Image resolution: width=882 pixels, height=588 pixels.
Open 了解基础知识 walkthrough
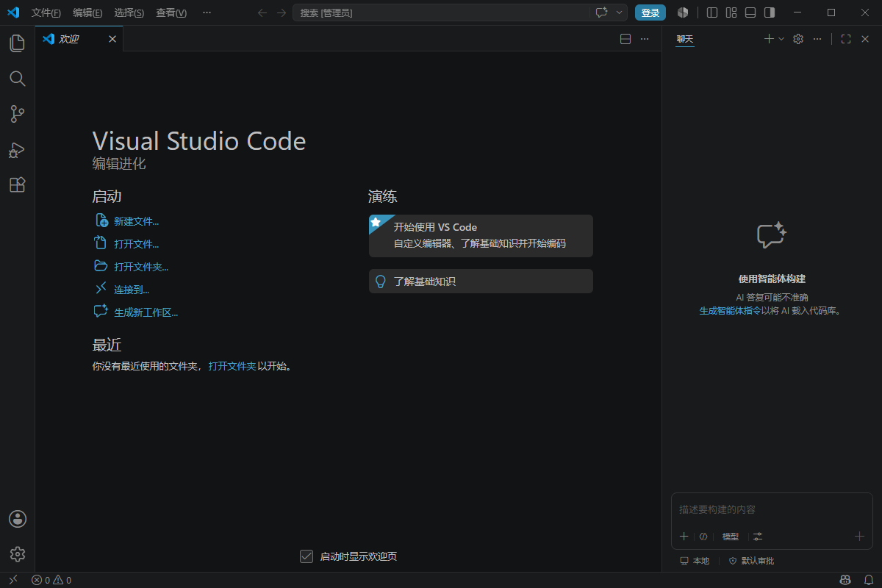pyautogui.click(x=481, y=281)
